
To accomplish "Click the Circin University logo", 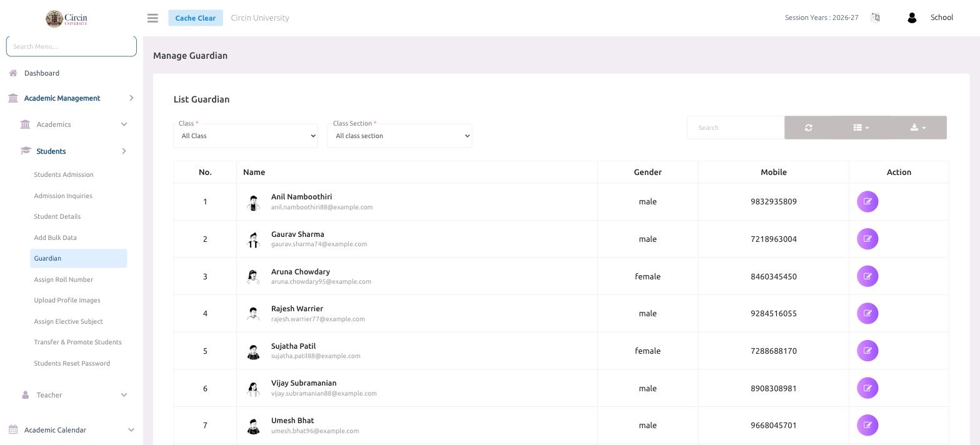I will click(x=66, y=18).
